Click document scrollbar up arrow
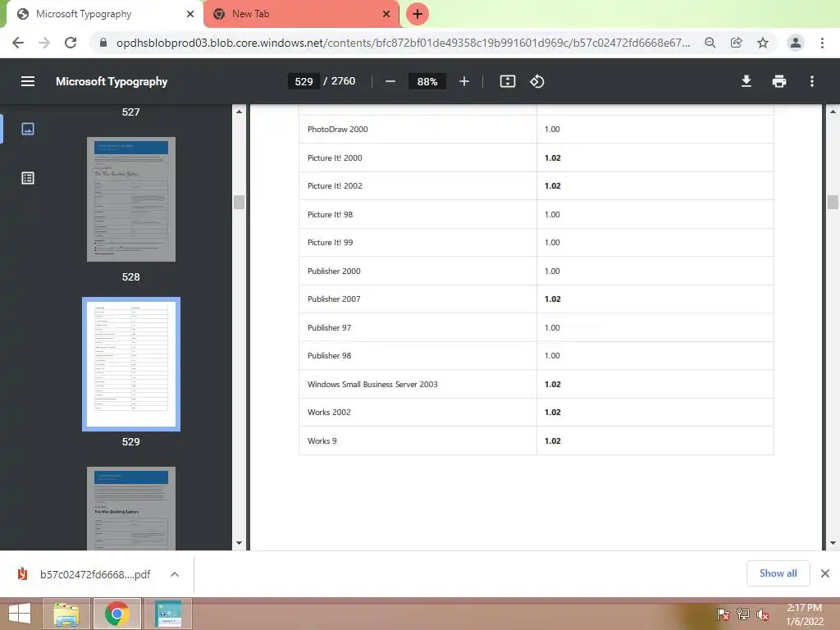 pyautogui.click(x=832, y=112)
